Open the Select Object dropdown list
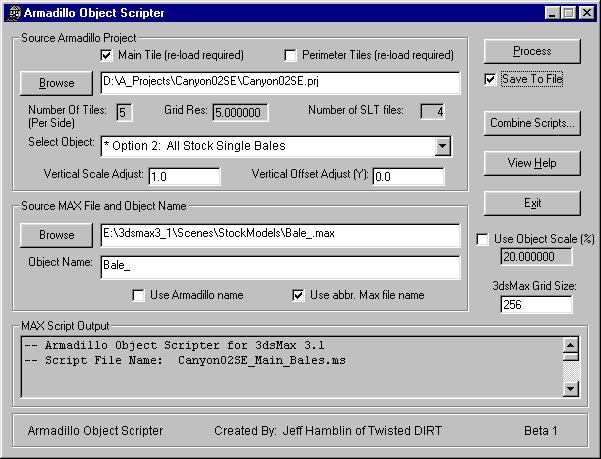Viewport: 601px width, 459px height. 443,147
